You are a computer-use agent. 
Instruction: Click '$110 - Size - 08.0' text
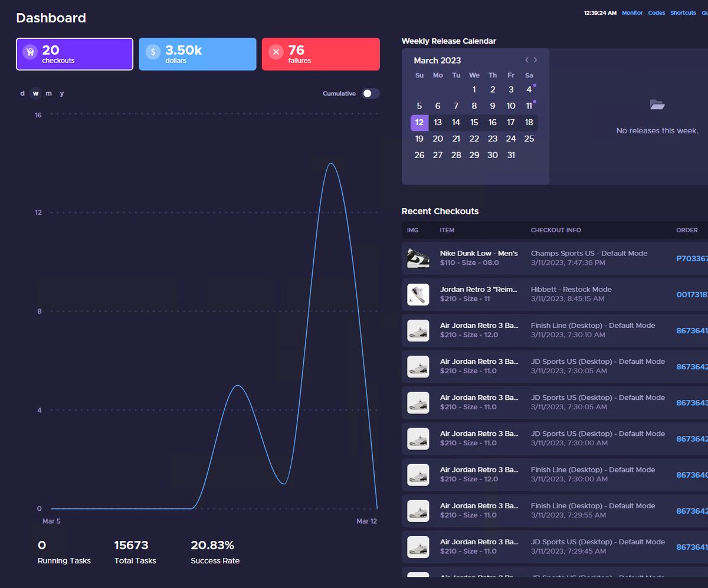[x=470, y=263]
